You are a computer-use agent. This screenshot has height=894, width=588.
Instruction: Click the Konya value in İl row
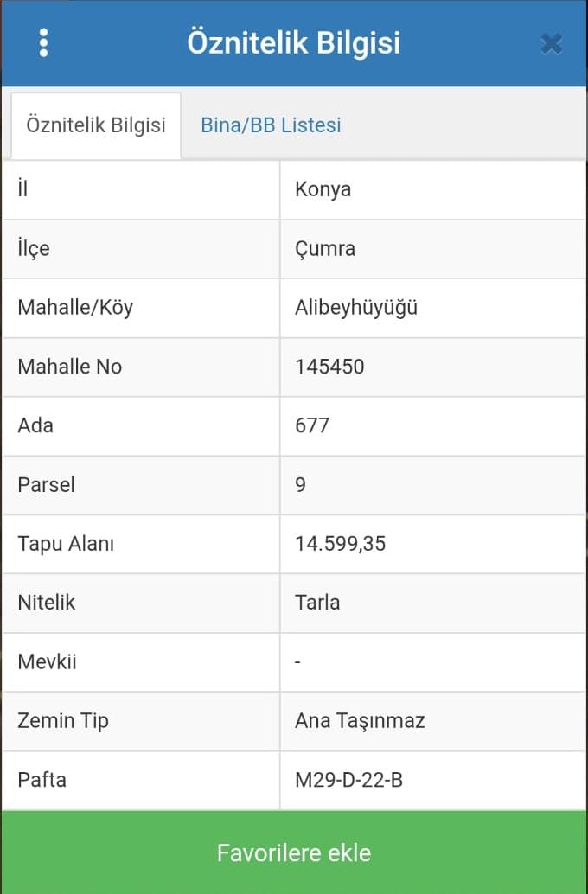323,190
